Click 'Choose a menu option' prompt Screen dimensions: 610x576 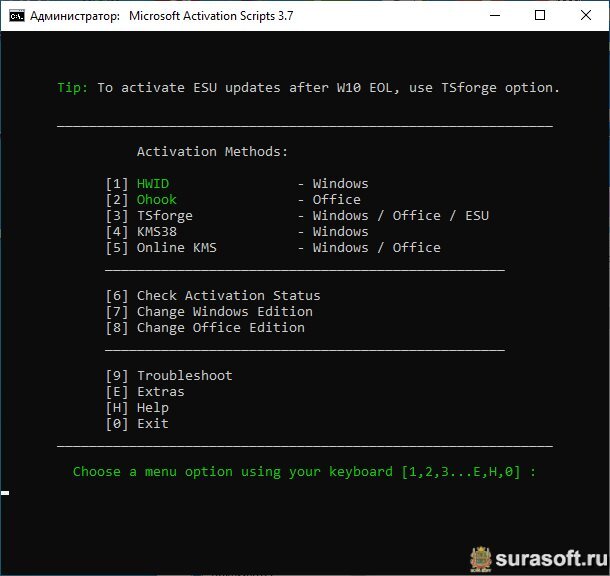pos(153,472)
